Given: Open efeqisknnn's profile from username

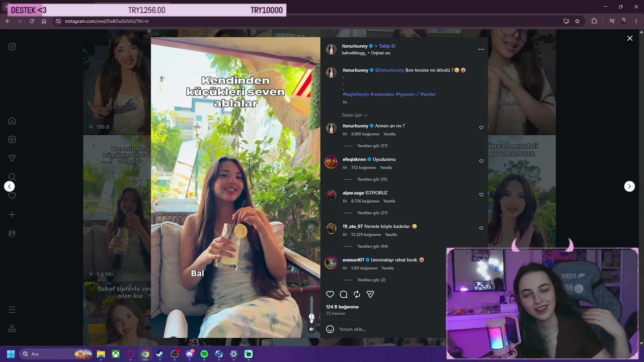Looking at the screenshot, I should 354,159.
